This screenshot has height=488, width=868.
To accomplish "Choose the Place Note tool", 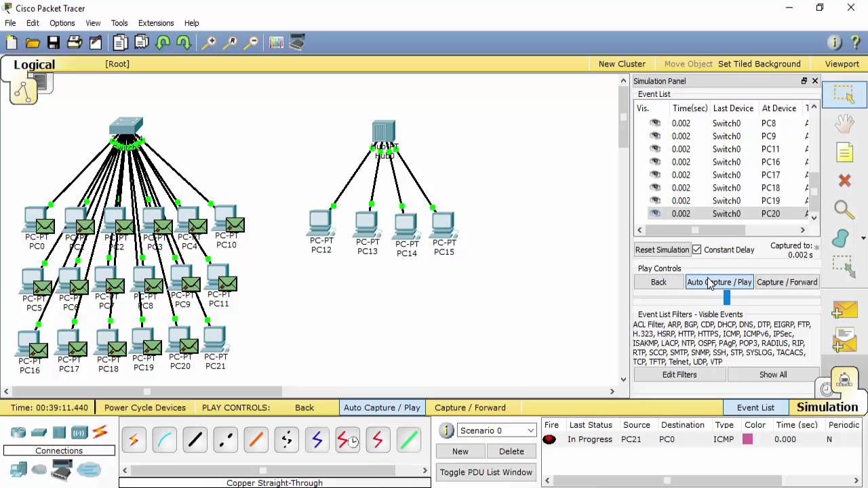I will click(x=844, y=152).
